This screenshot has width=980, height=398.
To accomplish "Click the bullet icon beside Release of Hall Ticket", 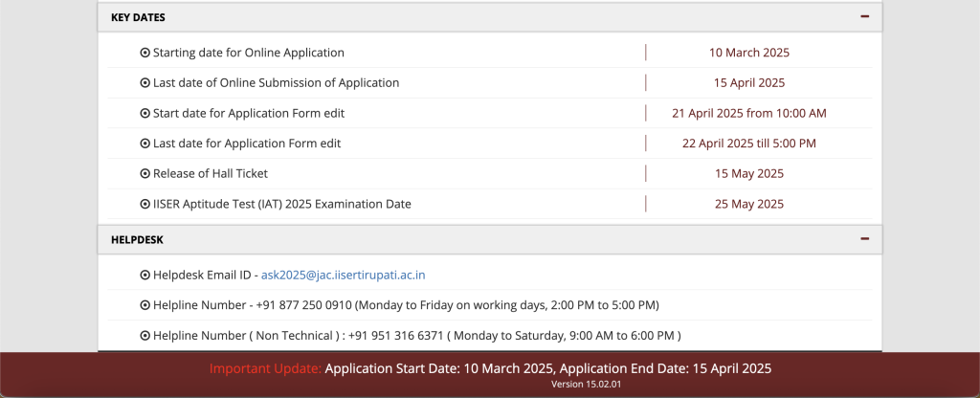I will point(145,174).
